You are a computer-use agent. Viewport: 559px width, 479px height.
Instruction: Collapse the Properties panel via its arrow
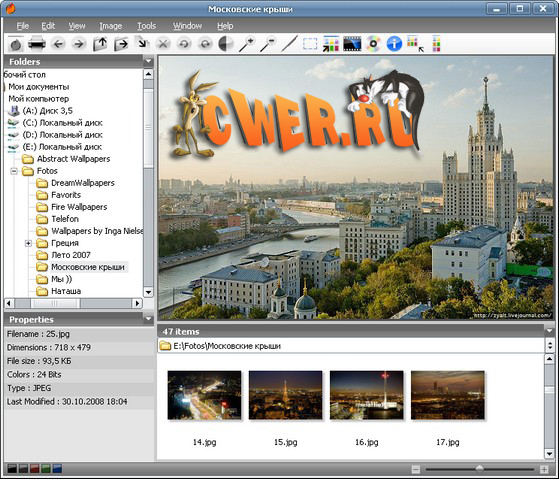click(148, 319)
